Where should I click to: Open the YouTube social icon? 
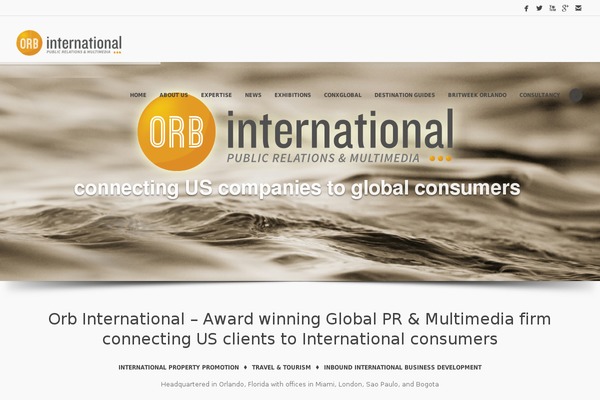pyautogui.click(x=552, y=8)
